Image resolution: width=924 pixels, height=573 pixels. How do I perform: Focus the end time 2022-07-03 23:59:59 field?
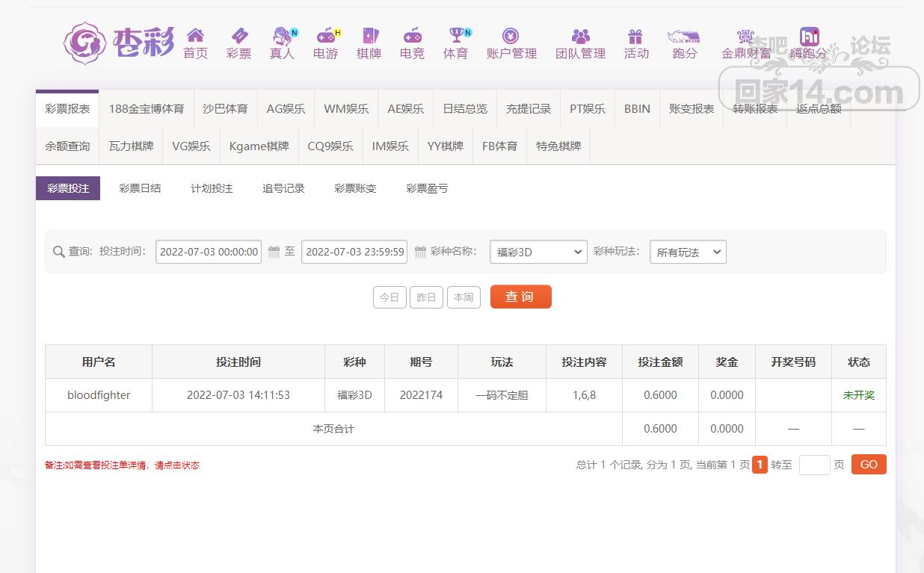tap(354, 252)
